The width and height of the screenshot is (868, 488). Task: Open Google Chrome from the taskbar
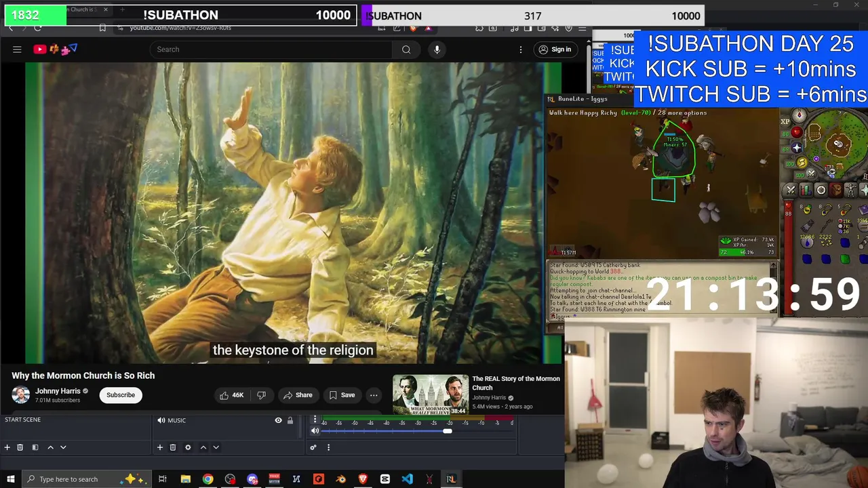click(208, 479)
